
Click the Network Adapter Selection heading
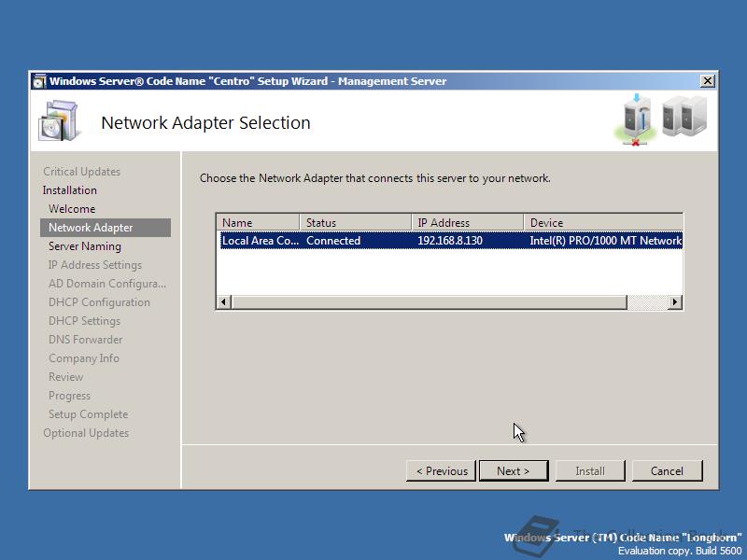[205, 123]
